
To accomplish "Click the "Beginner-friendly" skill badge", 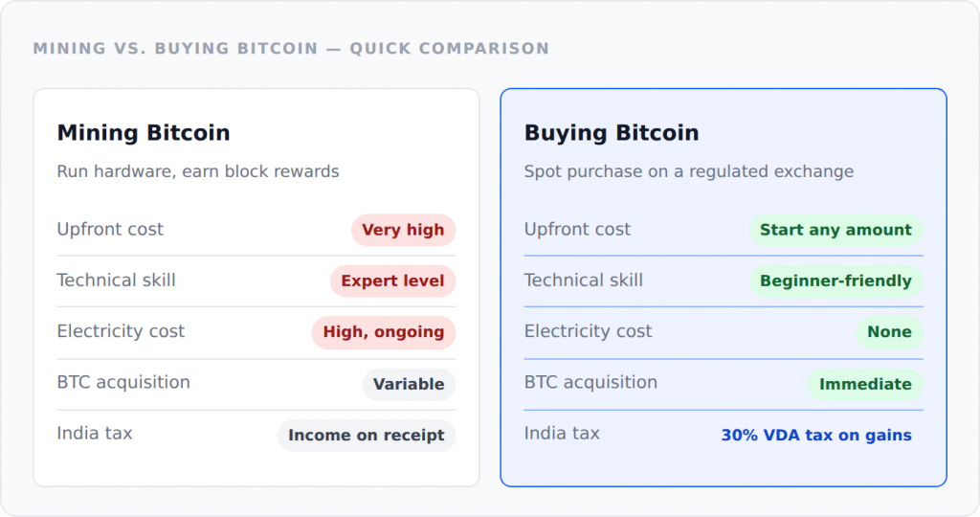I will coord(835,281).
